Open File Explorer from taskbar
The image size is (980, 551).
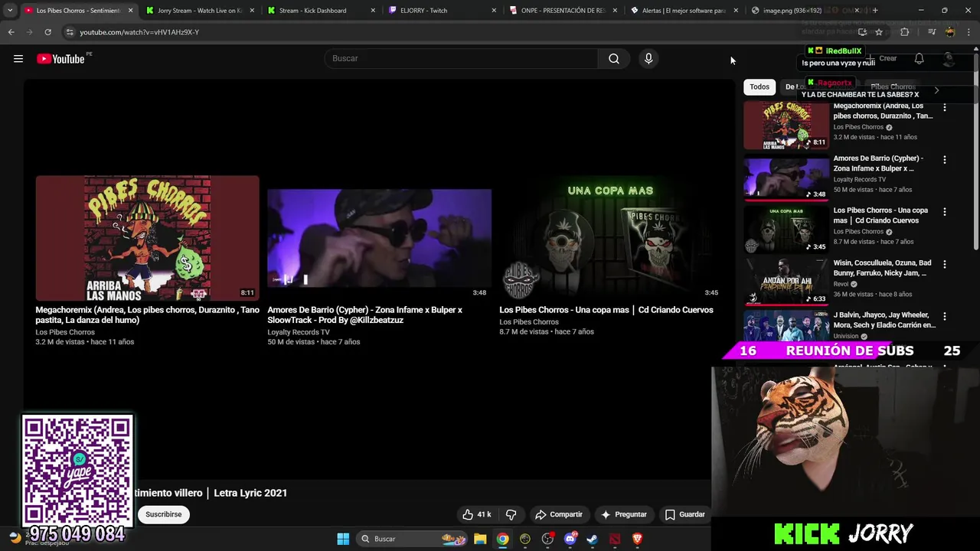point(480,539)
